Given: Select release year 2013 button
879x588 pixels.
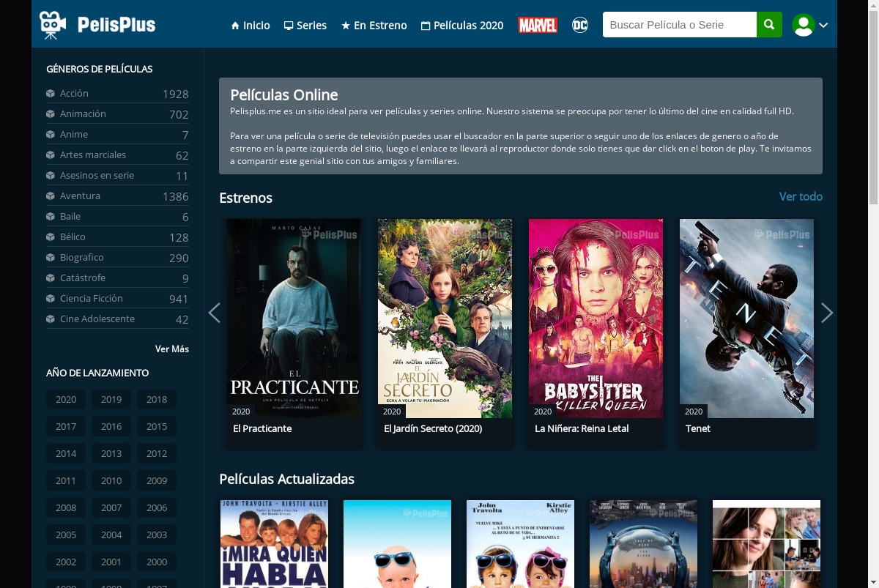Looking at the screenshot, I should pos(111,453).
